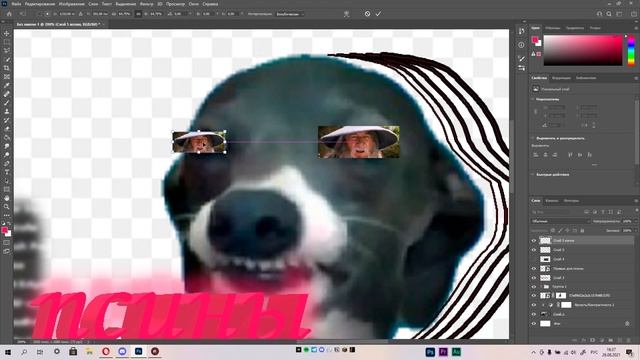Hide the Слой 5 layer
The image size is (640, 360).
coord(533,250)
